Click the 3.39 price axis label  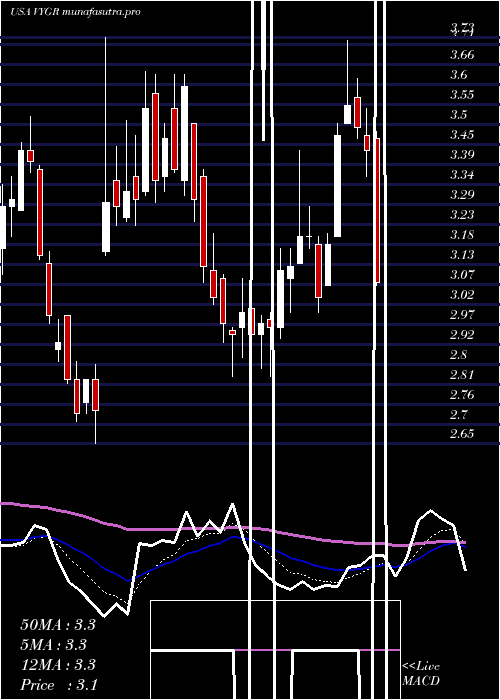click(x=462, y=155)
